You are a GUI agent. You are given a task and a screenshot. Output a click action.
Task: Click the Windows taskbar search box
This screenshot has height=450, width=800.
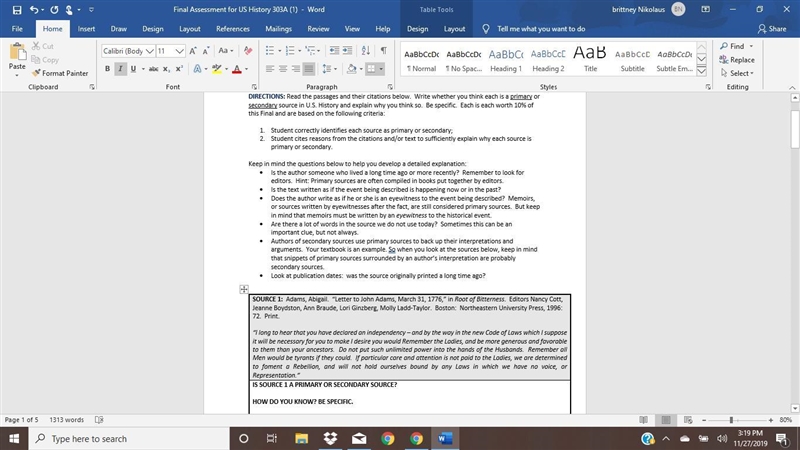129,439
